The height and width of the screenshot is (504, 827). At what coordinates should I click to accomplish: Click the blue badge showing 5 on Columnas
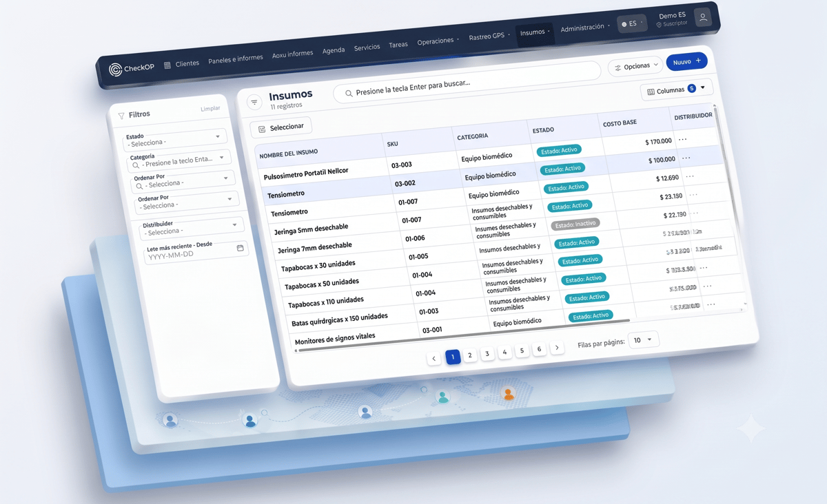point(691,88)
